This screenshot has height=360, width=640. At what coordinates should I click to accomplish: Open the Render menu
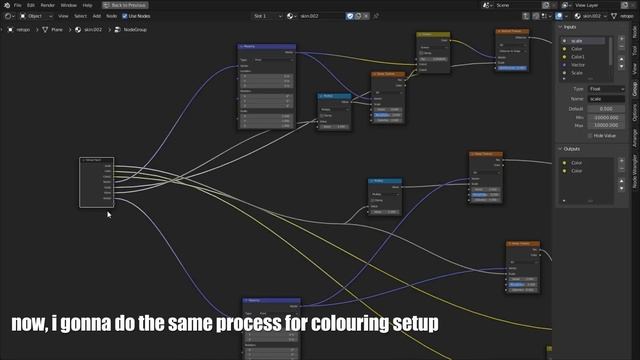pos(48,5)
